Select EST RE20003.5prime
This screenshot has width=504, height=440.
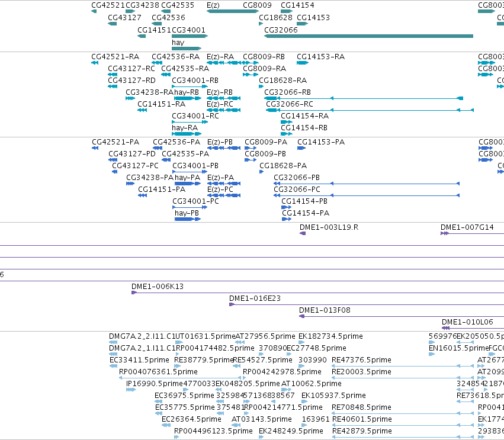361,372
